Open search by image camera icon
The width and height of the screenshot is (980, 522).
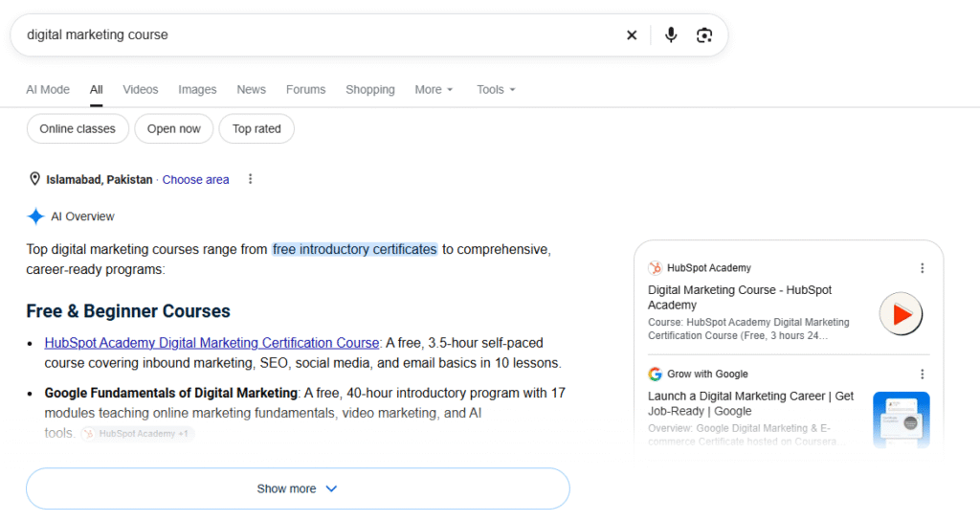tap(704, 35)
